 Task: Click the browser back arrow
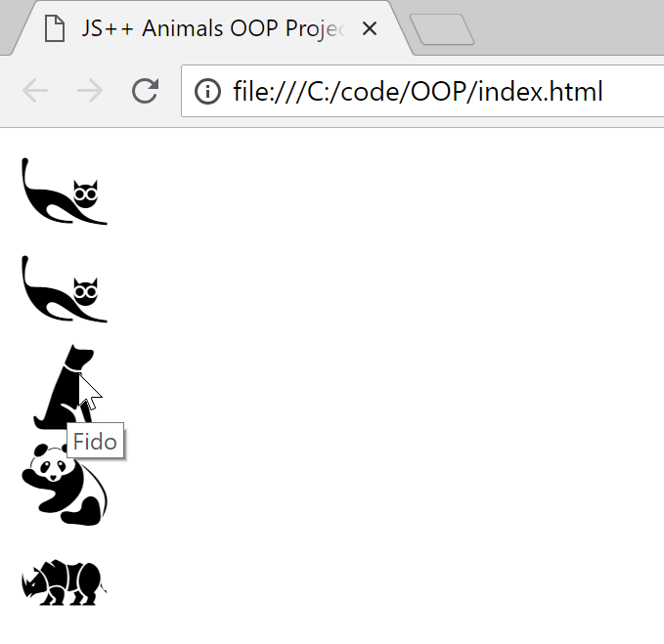click(x=35, y=91)
